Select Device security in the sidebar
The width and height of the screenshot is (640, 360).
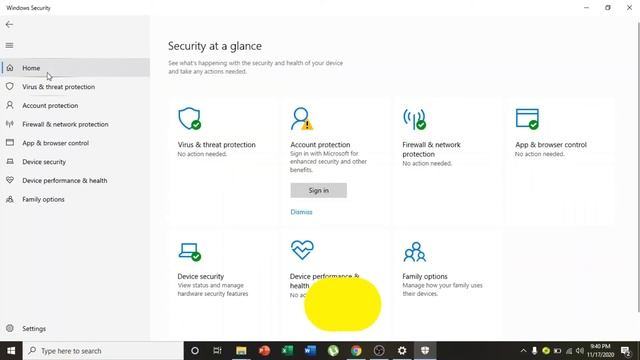point(75,162)
